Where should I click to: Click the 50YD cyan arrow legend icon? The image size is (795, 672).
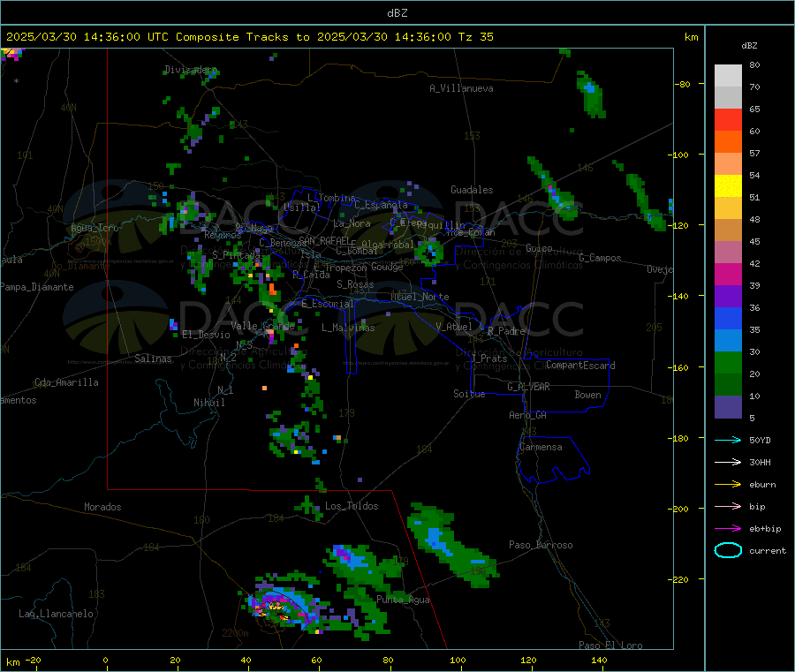coord(728,440)
